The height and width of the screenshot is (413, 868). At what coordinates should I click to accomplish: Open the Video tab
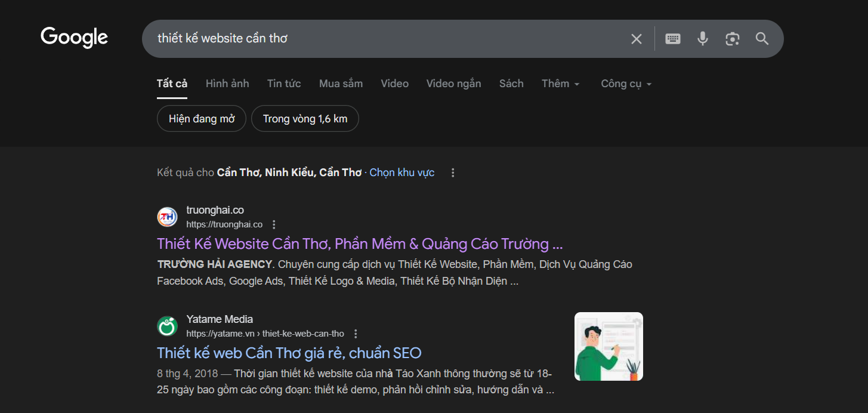(x=395, y=84)
